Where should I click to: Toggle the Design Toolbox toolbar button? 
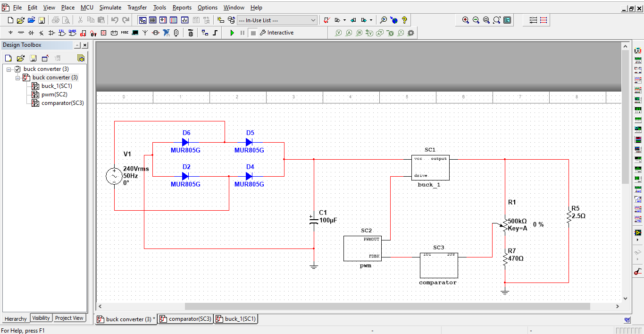point(142,20)
